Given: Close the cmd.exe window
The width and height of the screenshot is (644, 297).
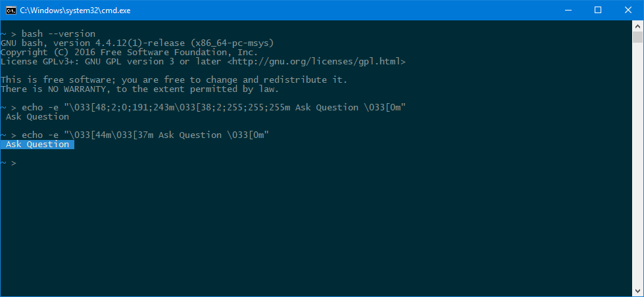Looking at the screenshot, I should click(x=628, y=10).
